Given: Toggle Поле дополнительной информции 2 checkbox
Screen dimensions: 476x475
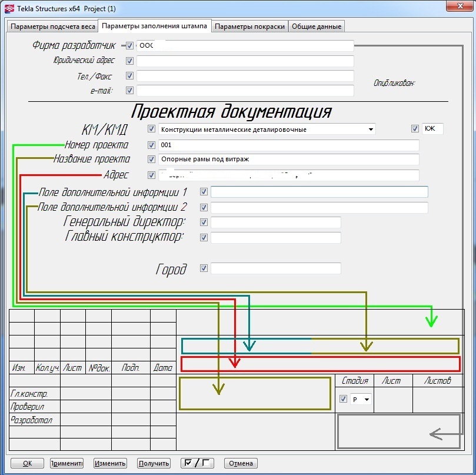Looking at the screenshot, I should 204,207.
